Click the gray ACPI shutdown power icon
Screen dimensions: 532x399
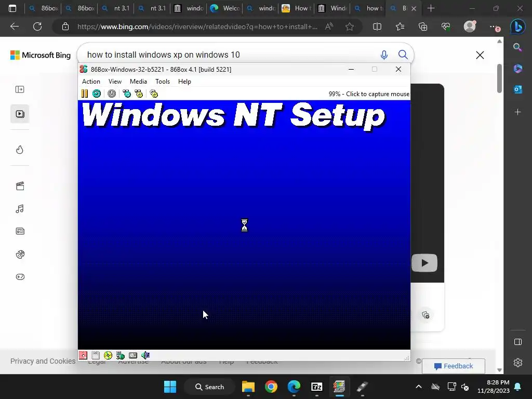pyautogui.click(x=112, y=94)
